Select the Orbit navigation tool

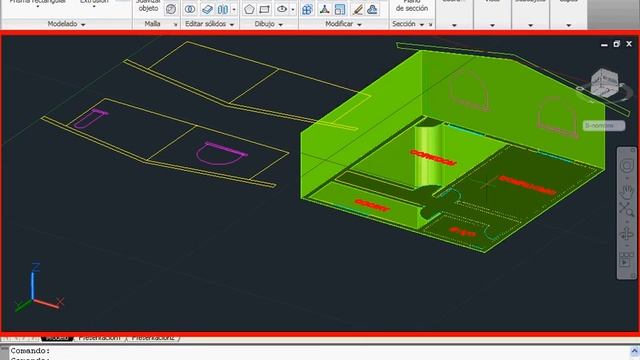627,234
